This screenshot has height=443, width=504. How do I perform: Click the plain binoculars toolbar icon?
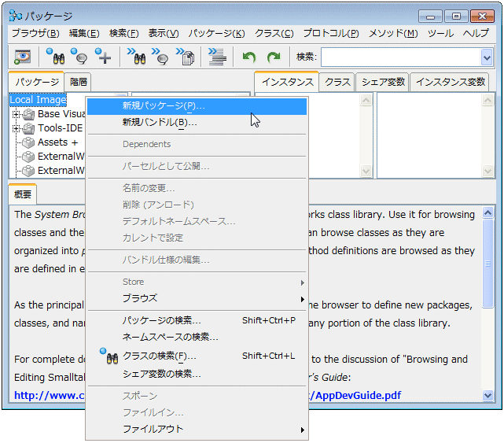point(54,57)
